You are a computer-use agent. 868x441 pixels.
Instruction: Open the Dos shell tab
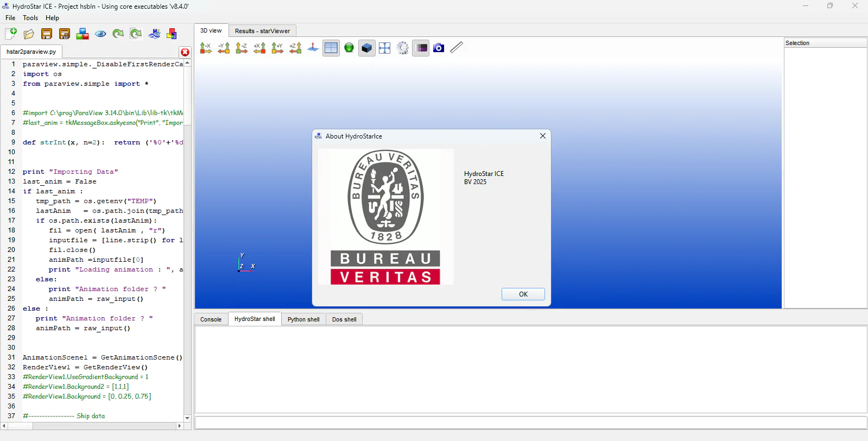[x=344, y=319]
